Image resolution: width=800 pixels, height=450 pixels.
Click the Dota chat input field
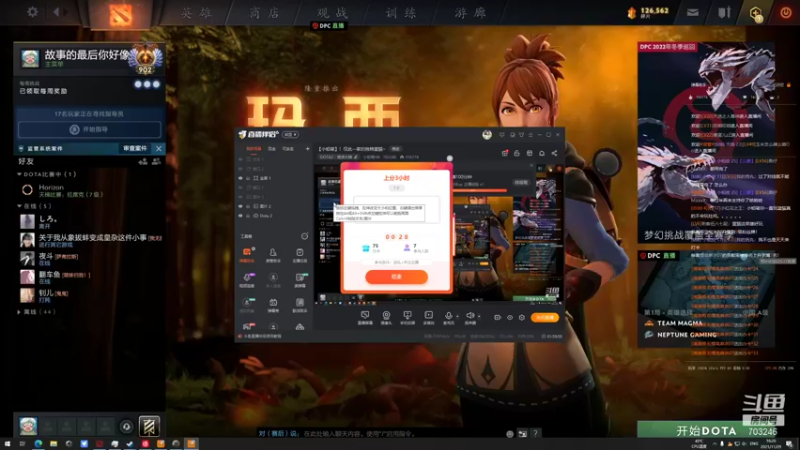coord(380,434)
